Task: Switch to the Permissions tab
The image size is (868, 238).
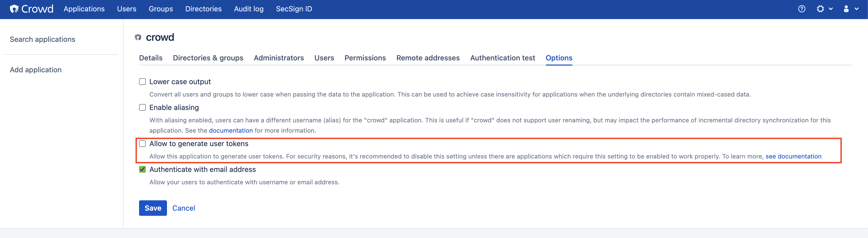Action: tap(365, 58)
